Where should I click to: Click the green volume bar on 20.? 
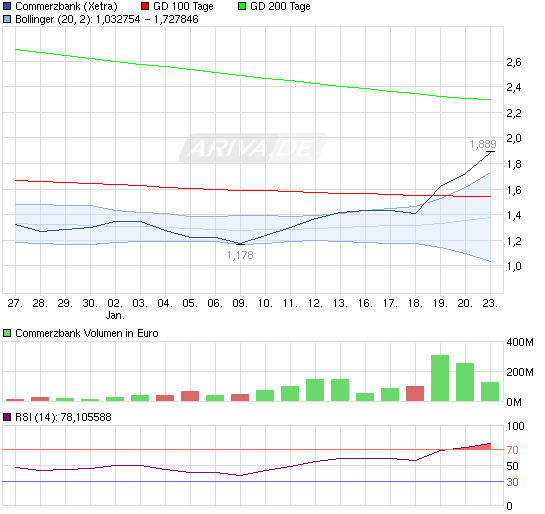(465, 382)
